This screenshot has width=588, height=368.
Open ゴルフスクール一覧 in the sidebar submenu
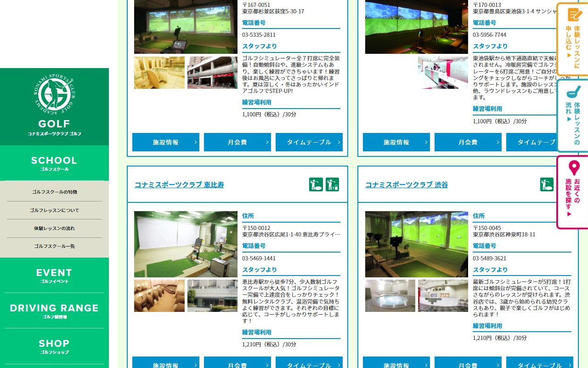pos(54,246)
